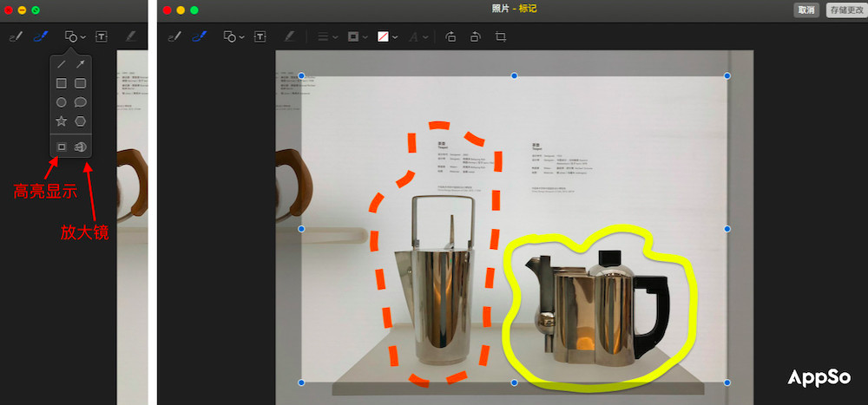The image size is (868, 405).
Task: Activate the crop tool in the toolbar
Action: [x=501, y=37]
